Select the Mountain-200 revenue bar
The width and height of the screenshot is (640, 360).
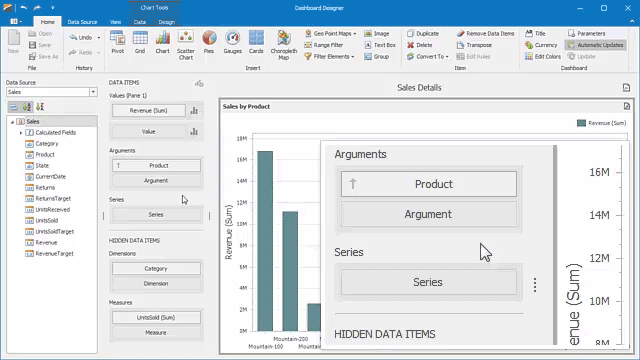tap(290, 271)
